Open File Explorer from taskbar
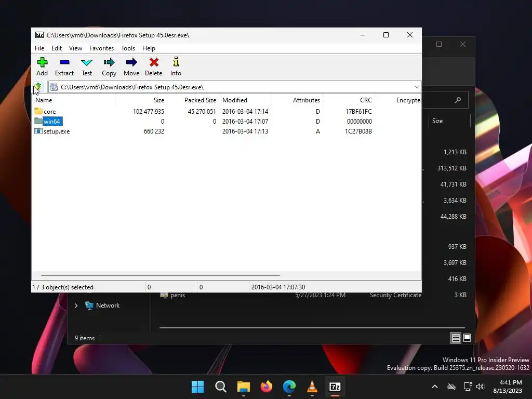The image size is (532, 399). tap(243, 387)
